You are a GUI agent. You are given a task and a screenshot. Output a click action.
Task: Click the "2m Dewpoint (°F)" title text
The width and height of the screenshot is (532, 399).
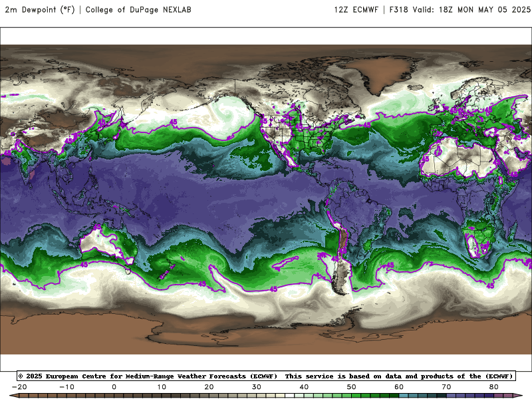click(40, 9)
